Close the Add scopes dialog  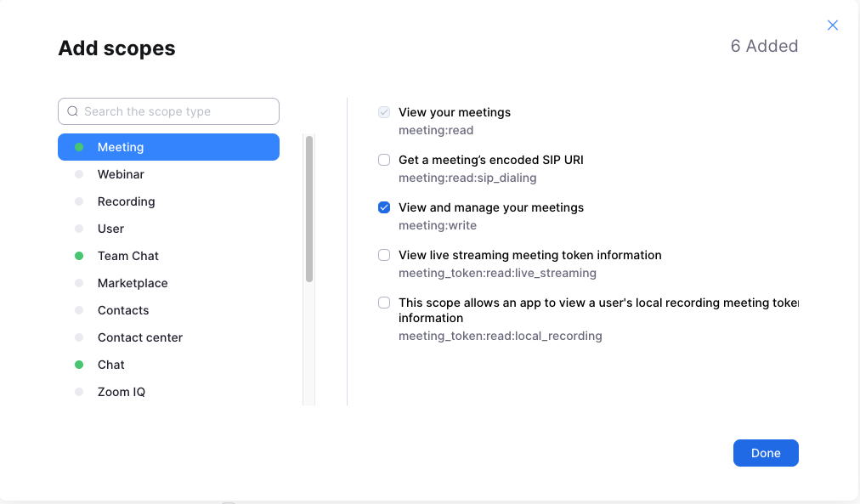click(x=833, y=25)
